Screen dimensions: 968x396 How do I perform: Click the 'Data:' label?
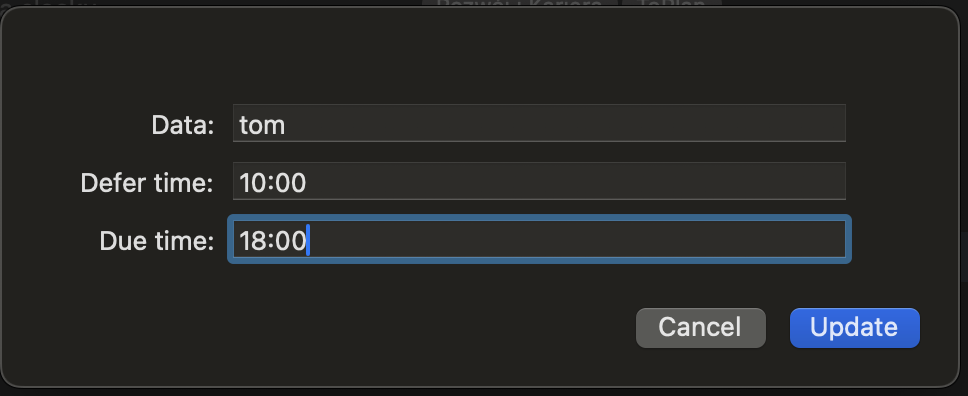pos(183,125)
